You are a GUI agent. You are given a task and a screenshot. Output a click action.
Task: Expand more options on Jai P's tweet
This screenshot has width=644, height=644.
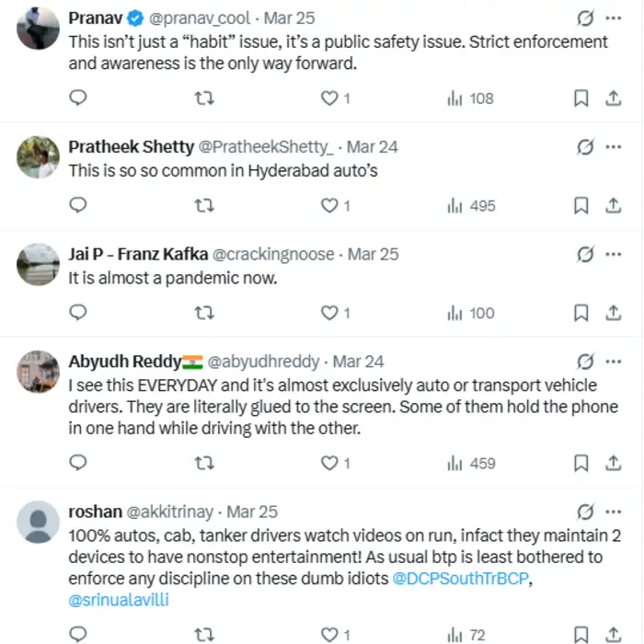(x=614, y=254)
